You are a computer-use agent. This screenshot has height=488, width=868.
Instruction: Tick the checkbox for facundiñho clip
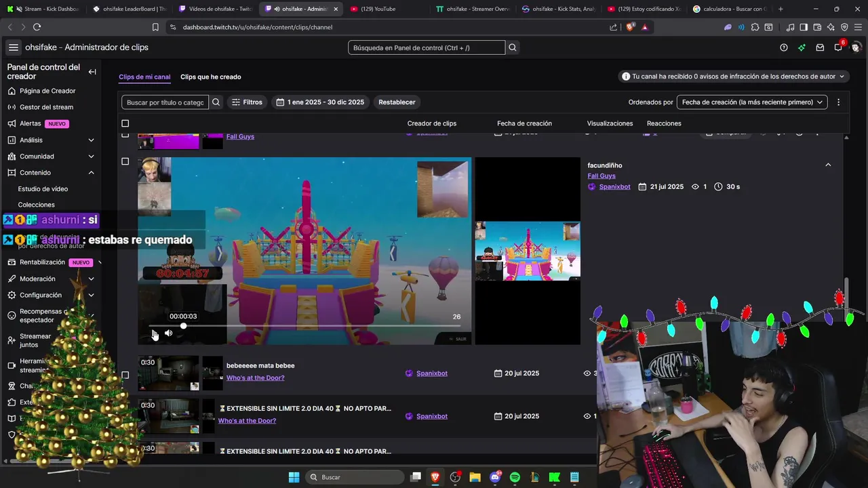coord(125,161)
